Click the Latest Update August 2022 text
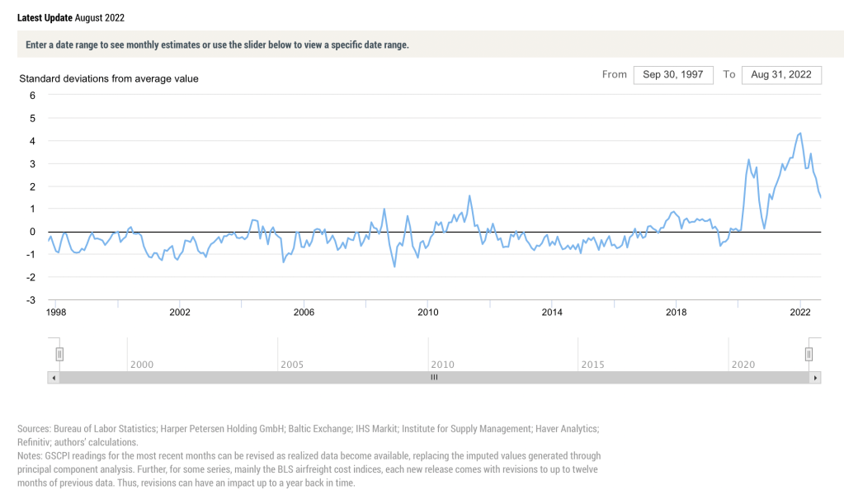Viewport: 844px width, 504px height. click(72, 17)
